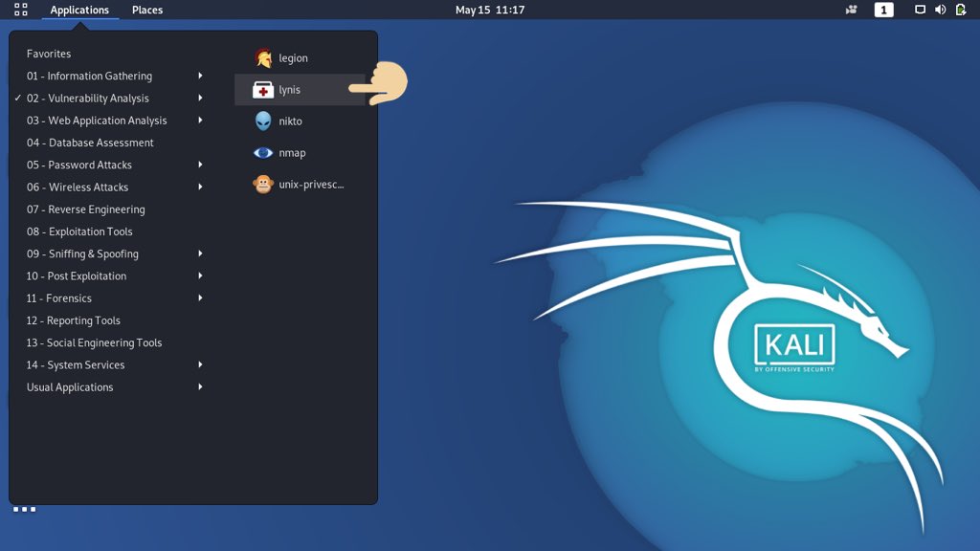The image size is (980, 551).
Task: Open the activities grid icon in top bar
Action: (21, 10)
